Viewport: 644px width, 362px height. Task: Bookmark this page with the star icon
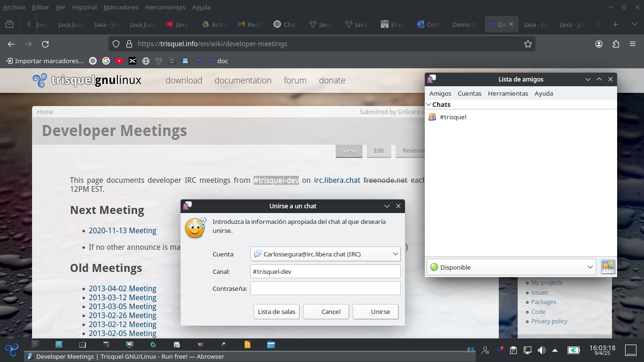tap(528, 44)
